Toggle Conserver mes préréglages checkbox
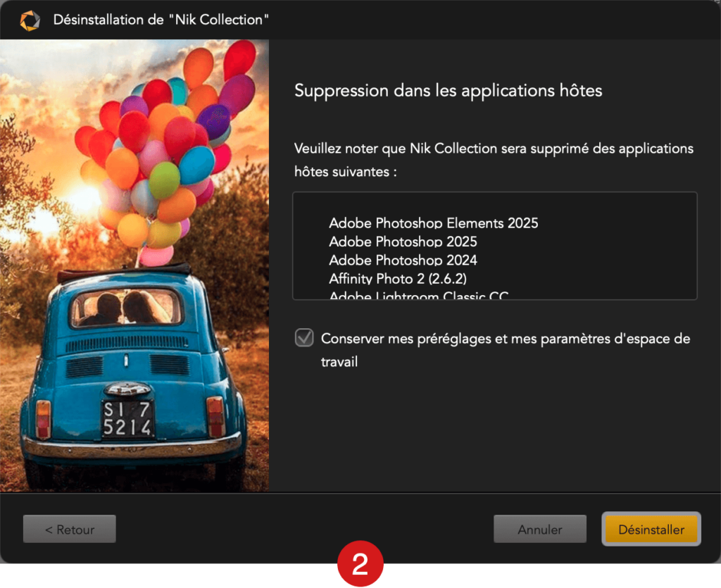Image resolution: width=721 pixels, height=588 pixels. pyautogui.click(x=304, y=338)
